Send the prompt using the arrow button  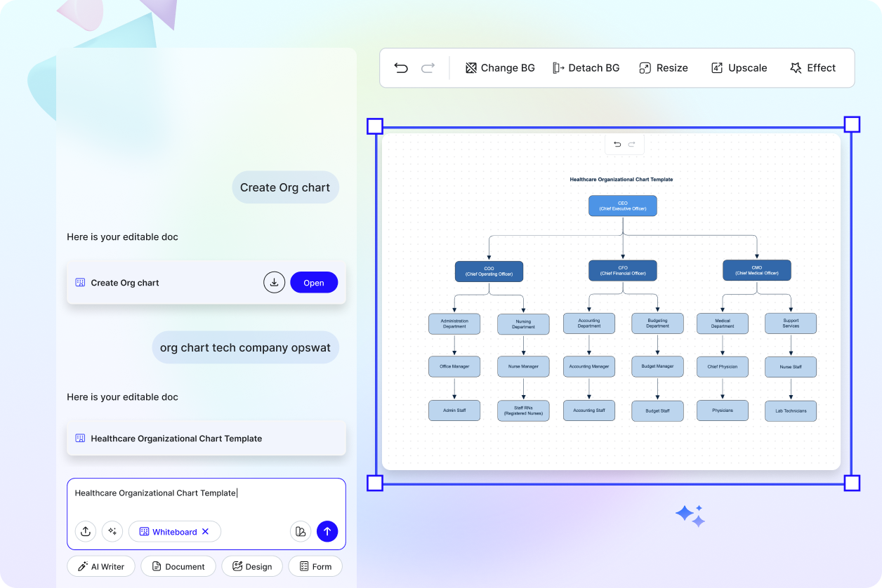coord(327,531)
